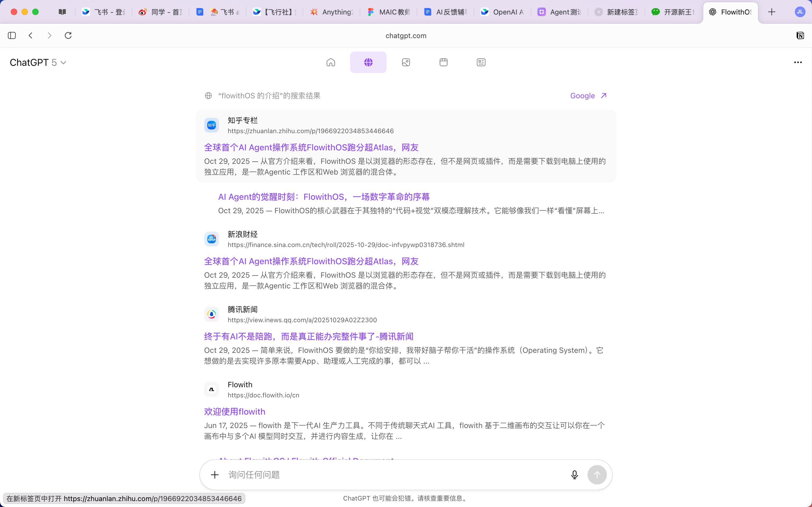Click the doc.flowith.io/cn URL text
The image size is (812, 507).
point(263,395)
